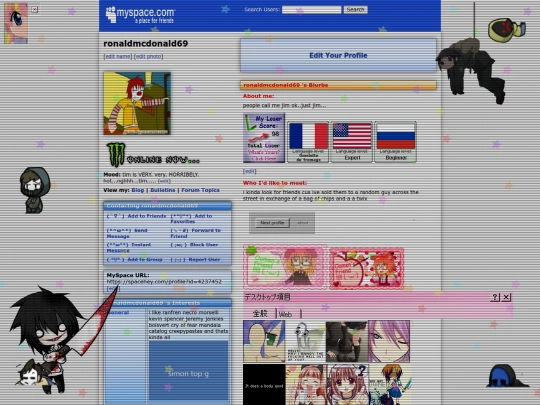
Task: Click the help question mark button in pink dialog
Action: [x=495, y=297]
